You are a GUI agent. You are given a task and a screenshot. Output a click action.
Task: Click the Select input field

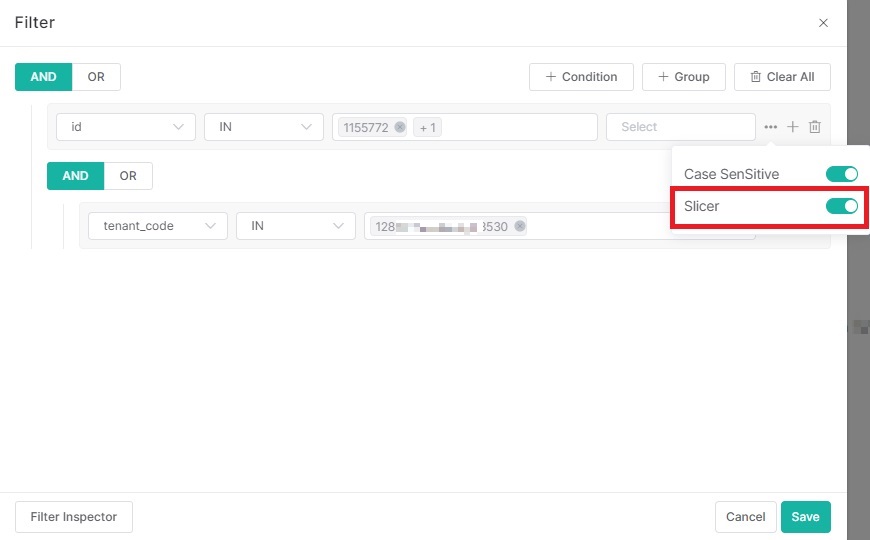coord(680,127)
